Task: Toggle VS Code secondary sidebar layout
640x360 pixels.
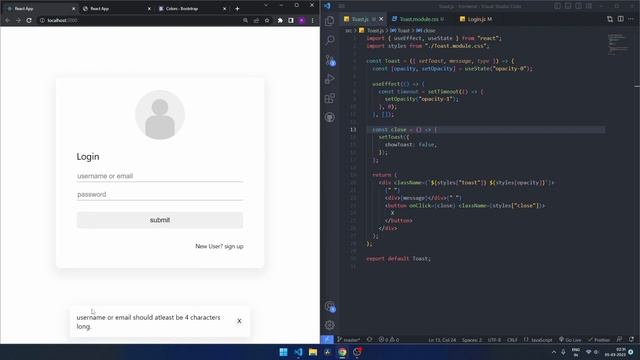Action: [x=578, y=6]
